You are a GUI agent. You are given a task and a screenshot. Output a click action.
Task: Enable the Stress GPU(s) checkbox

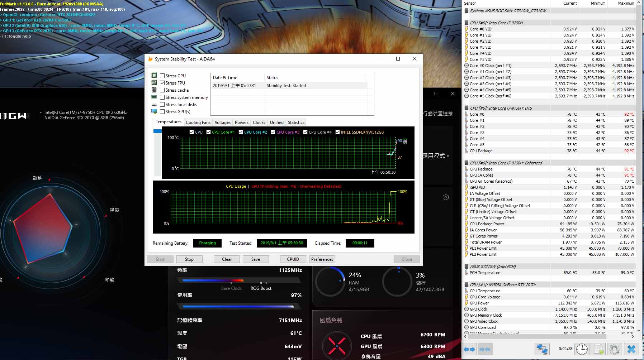point(162,111)
